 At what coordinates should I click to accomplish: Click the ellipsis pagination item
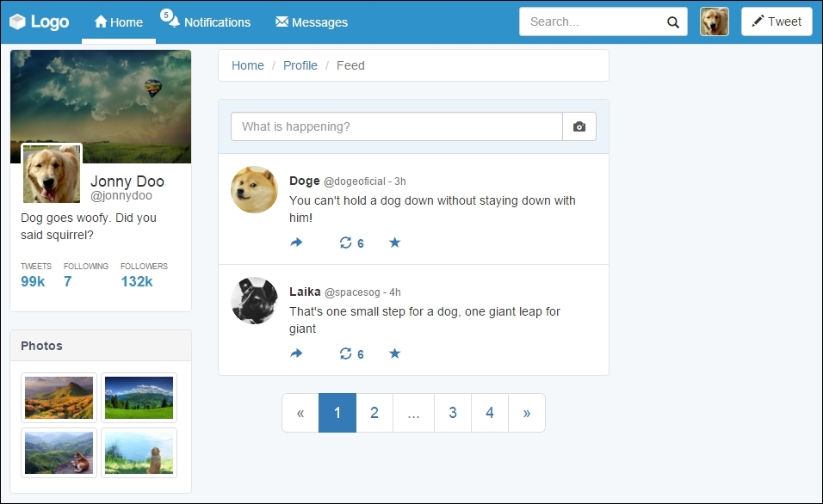pos(413,413)
